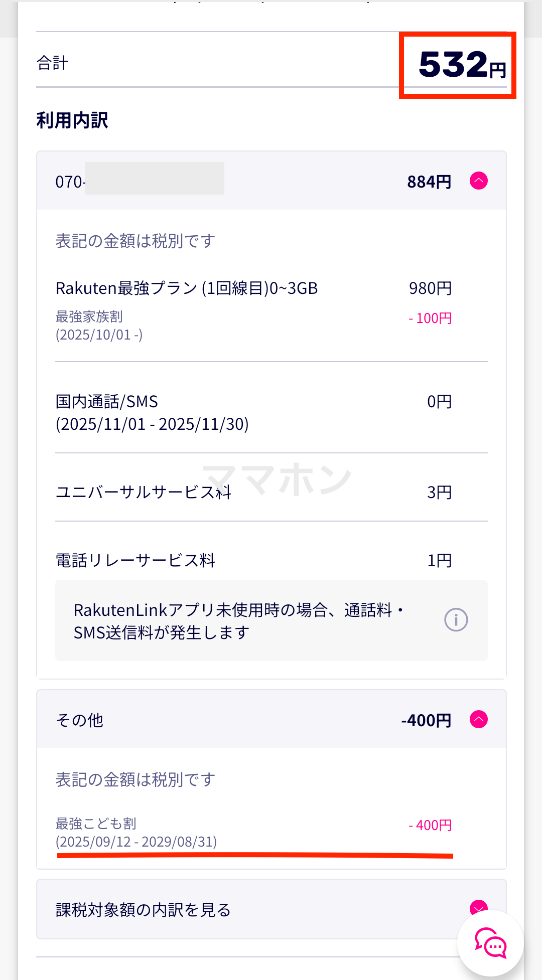This screenshot has width=542, height=980.
Task: Expand the 課税対象額の内訳を見る chevron
Action: (x=478, y=906)
